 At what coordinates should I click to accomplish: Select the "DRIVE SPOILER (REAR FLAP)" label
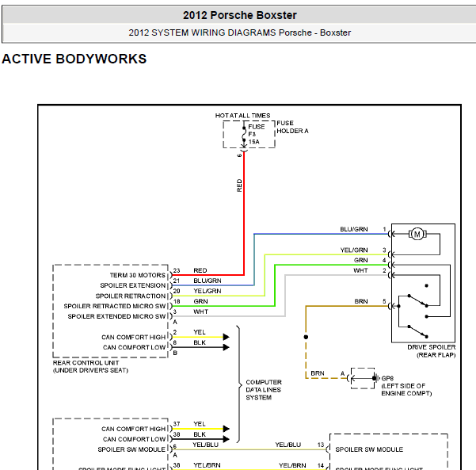pyautogui.click(x=432, y=351)
